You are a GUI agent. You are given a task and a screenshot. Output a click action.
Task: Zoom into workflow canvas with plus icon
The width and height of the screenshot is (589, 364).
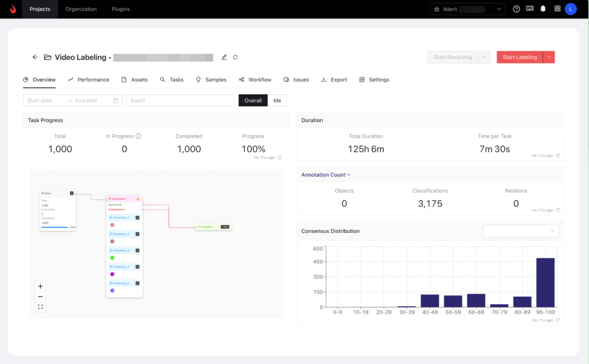pyautogui.click(x=40, y=286)
